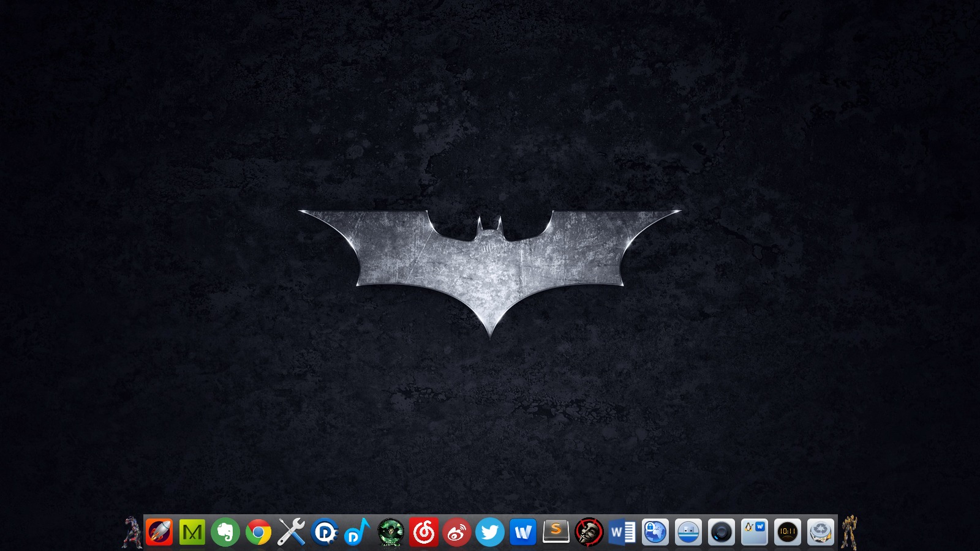The image size is (980, 551).
Task: Launch Microsoft Word document icon
Action: pyautogui.click(x=622, y=532)
